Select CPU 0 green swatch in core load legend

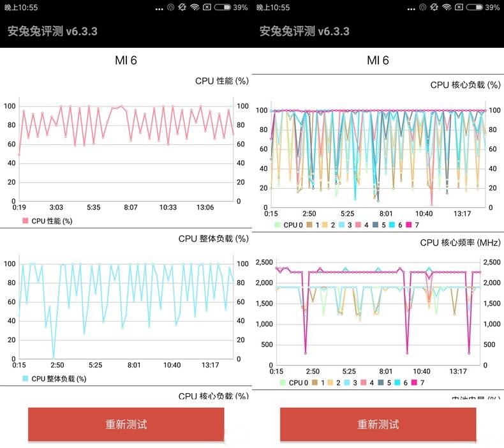coord(278,225)
